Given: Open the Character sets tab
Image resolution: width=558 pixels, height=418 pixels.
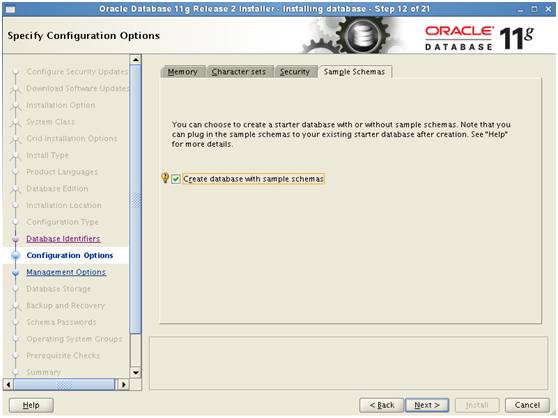Looking at the screenshot, I should pos(239,72).
